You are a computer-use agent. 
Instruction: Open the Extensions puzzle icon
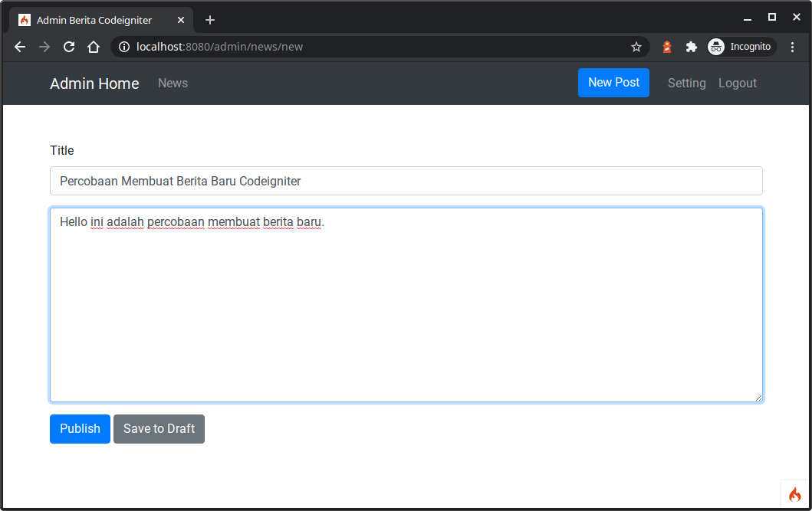(691, 47)
